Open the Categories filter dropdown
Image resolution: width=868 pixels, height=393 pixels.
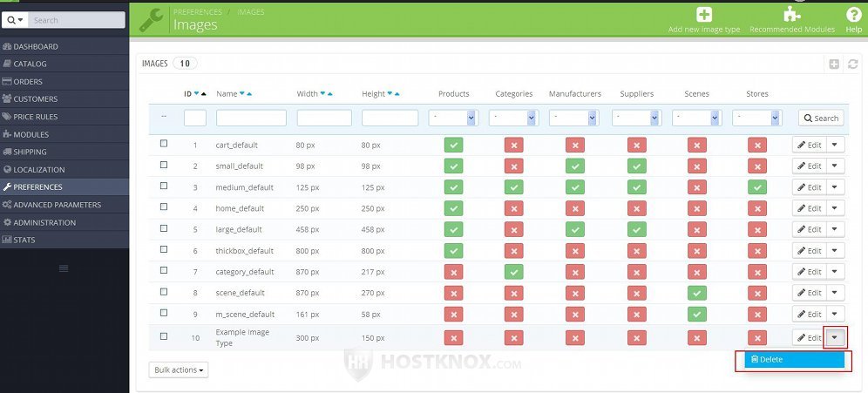coord(513,118)
